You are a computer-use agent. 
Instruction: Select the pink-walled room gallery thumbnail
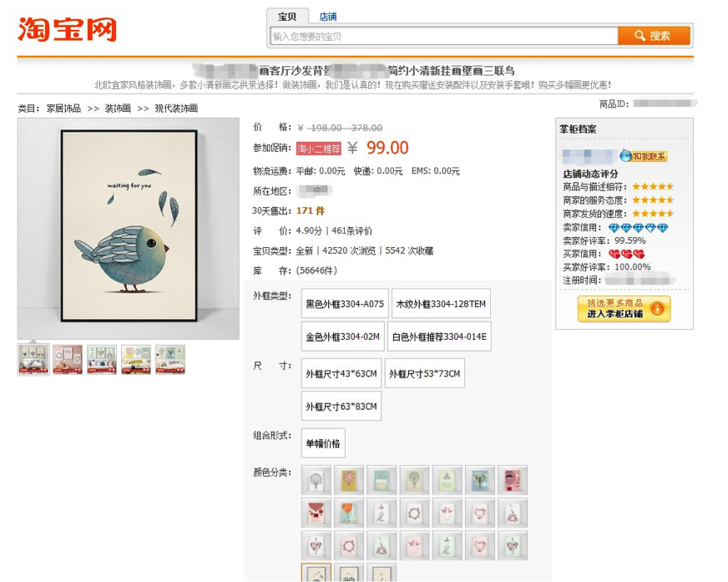[68, 359]
